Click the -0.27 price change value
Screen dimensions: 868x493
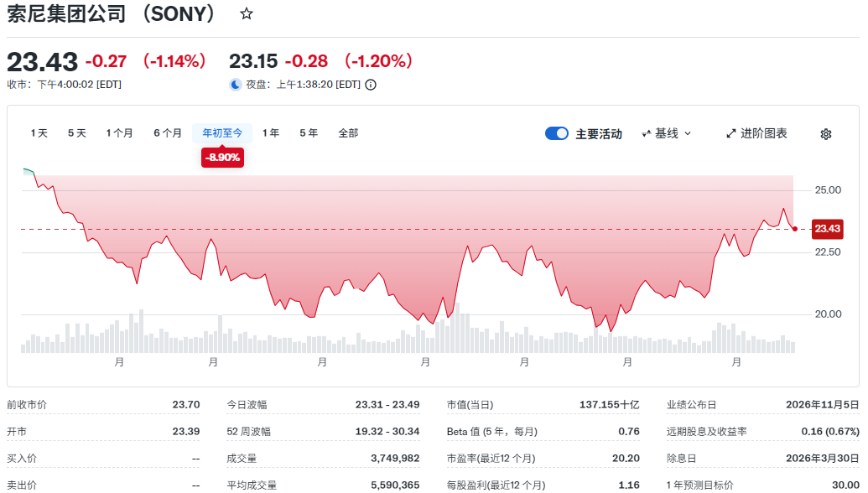click(106, 61)
